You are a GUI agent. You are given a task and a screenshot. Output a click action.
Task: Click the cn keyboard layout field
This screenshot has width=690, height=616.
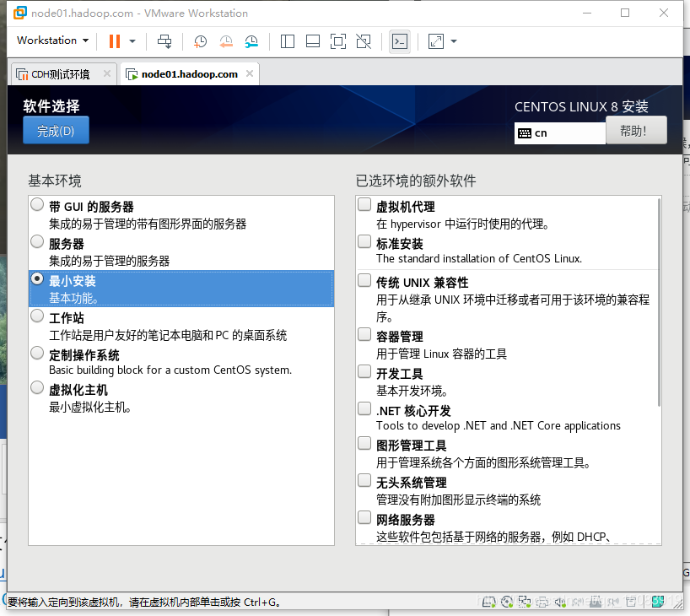click(x=560, y=133)
